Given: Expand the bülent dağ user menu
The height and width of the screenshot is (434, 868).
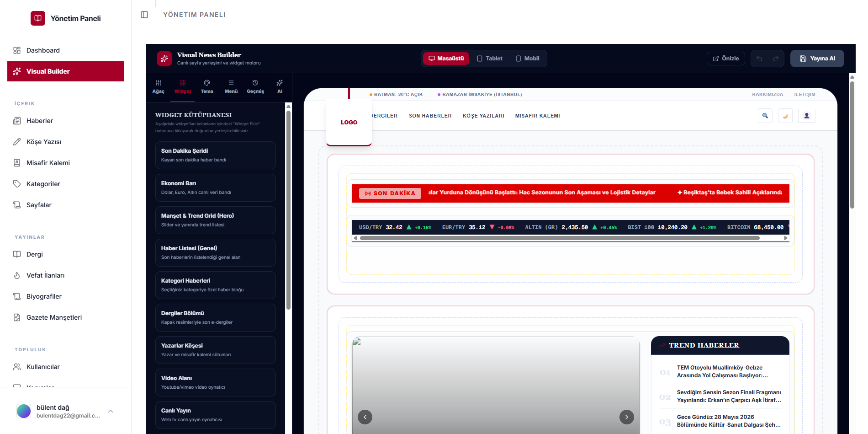Looking at the screenshot, I should [65, 411].
